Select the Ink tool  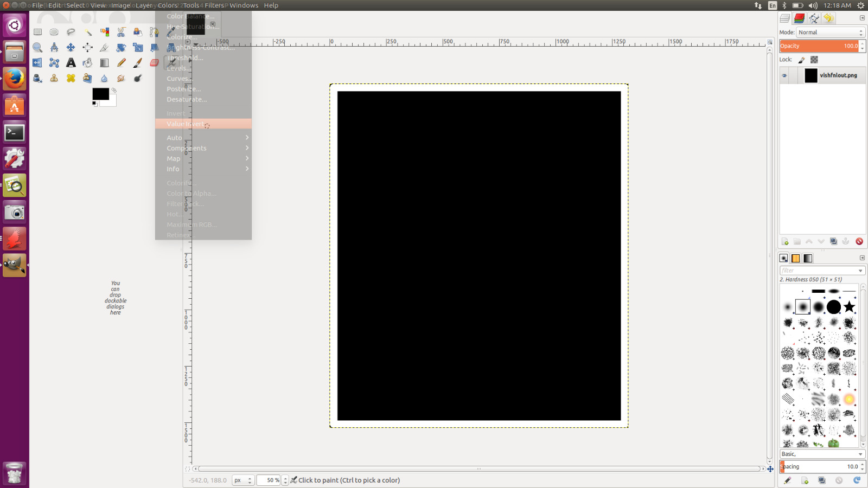(37, 79)
